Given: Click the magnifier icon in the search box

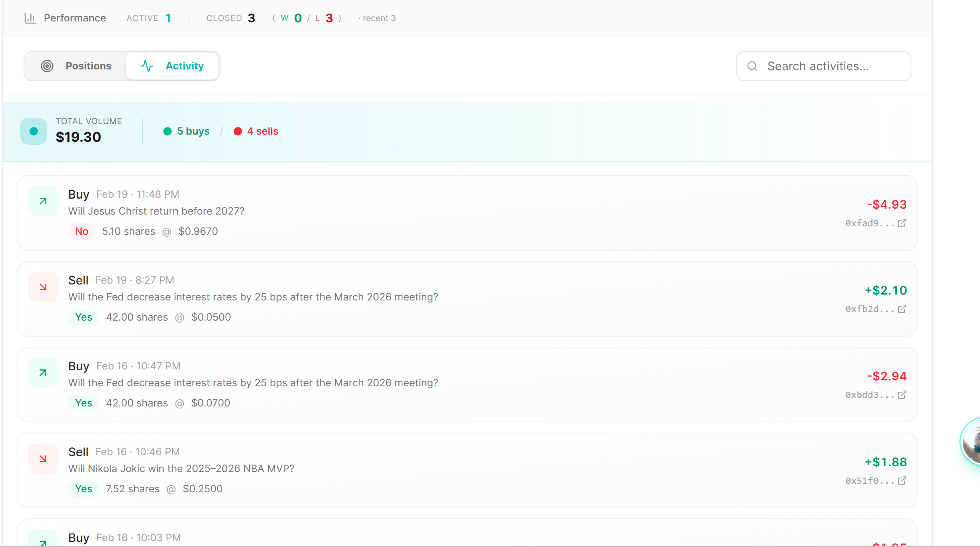Looking at the screenshot, I should coord(752,66).
